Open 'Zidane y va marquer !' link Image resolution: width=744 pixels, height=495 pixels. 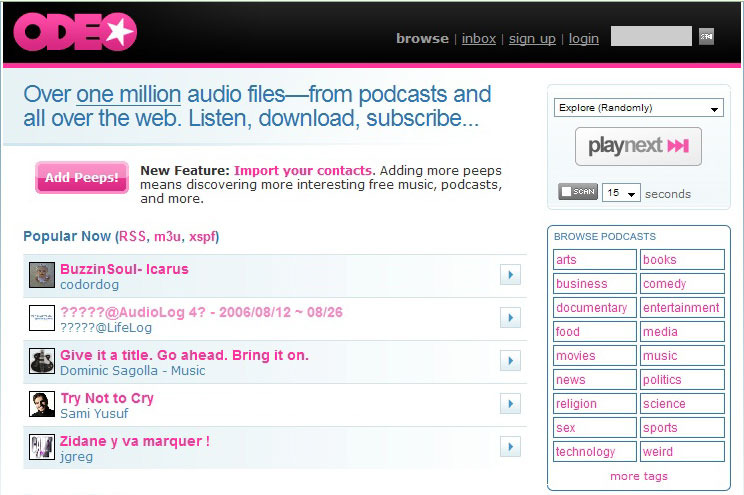(135, 441)
